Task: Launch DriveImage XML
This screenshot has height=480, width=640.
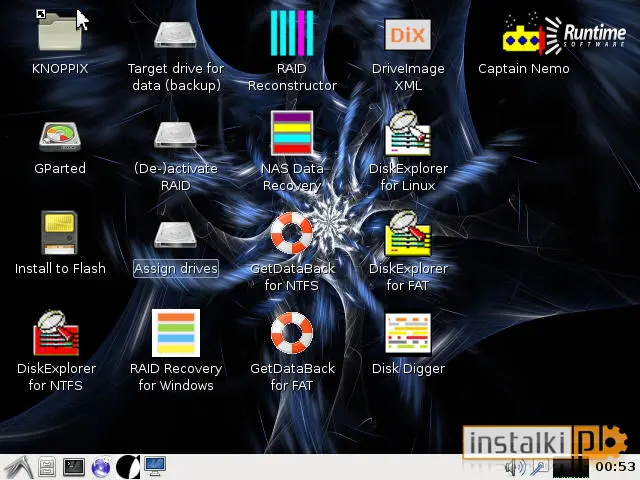Action: pyautogui.click(x=408, y=35)
